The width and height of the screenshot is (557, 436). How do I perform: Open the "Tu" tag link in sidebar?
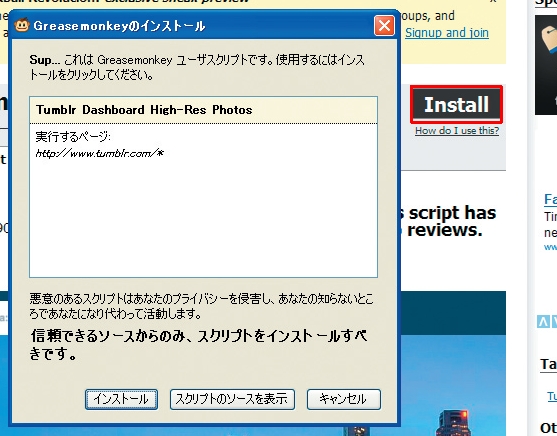tap(552, 396)
